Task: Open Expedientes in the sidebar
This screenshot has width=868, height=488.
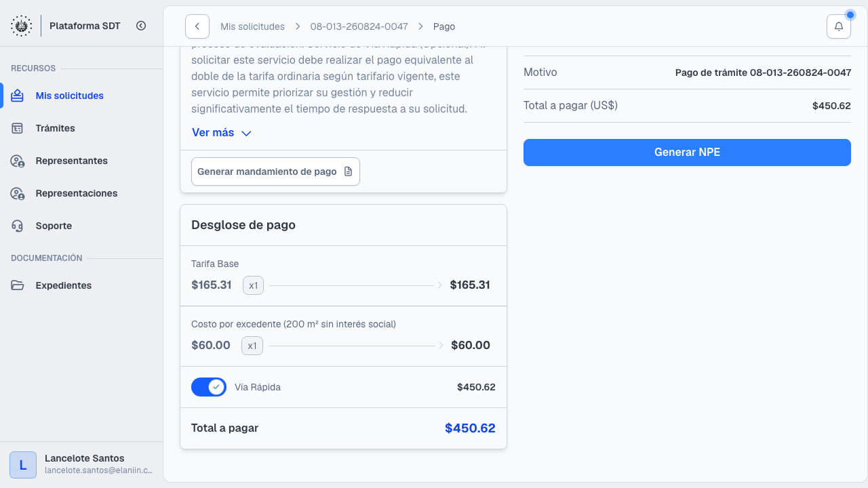Action: [x=81, y=285]
